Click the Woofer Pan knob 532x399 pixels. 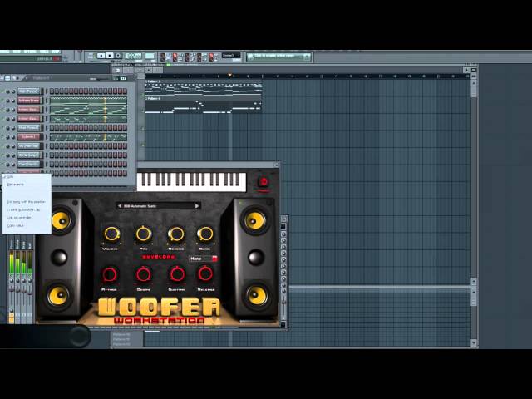(144, 234)
